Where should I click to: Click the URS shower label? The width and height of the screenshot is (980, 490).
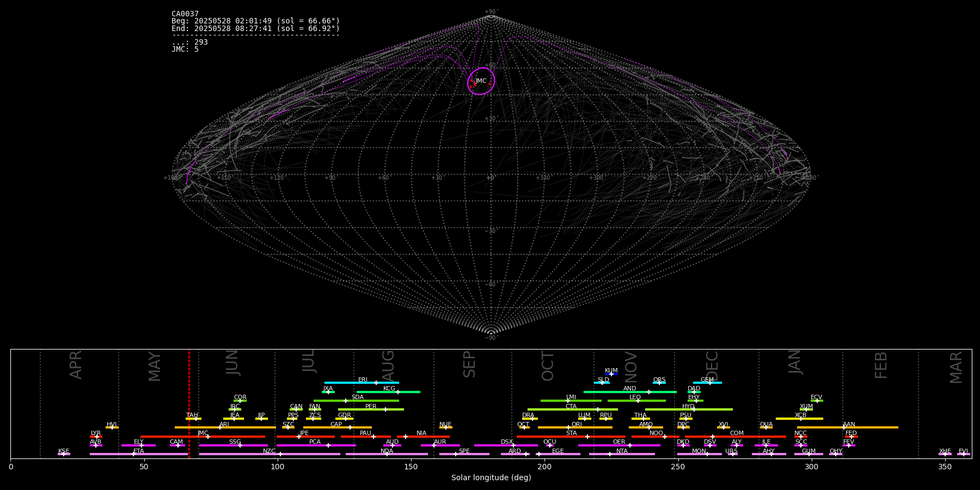tap(731, 451)
